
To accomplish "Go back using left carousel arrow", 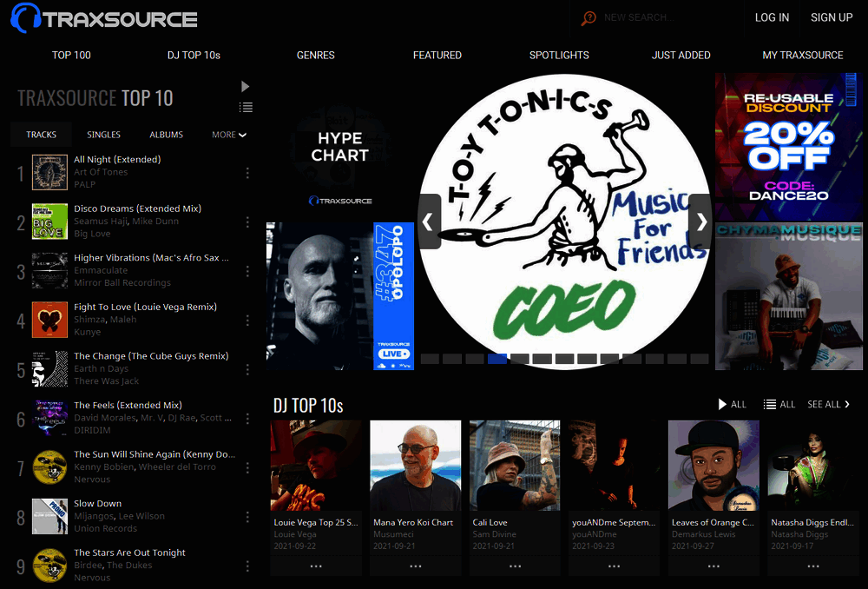I will tap(428, 221).
